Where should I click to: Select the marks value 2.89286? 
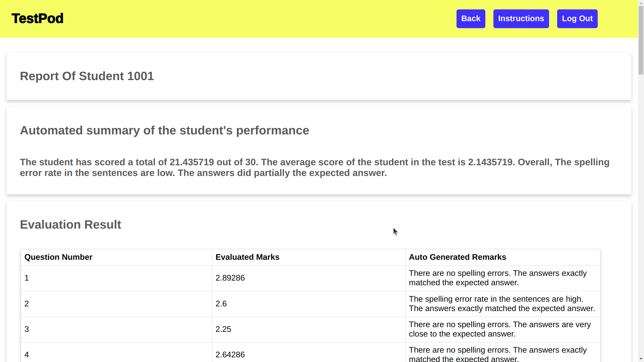pos(230,278)
